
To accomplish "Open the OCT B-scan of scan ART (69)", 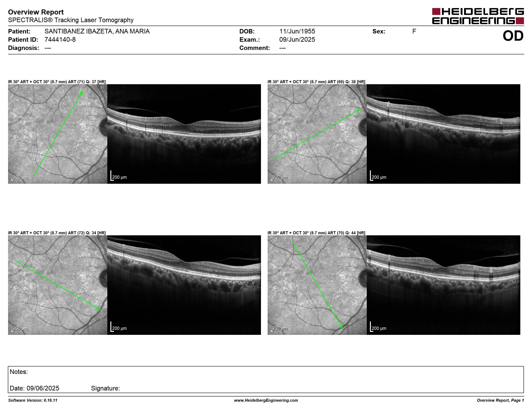I will (x=443, y=134).
